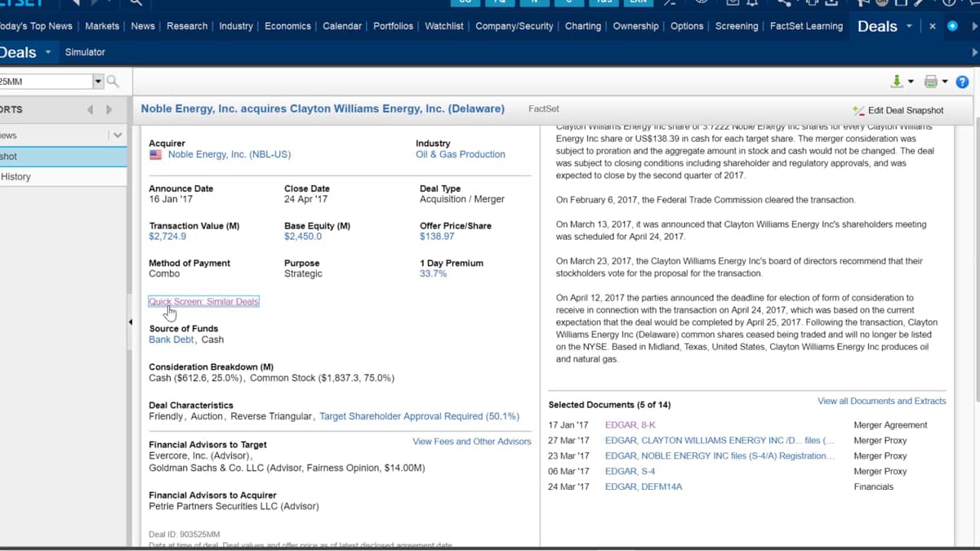Click the left arrow in the reports panel header
980x551 pixels.
point(91,109)
